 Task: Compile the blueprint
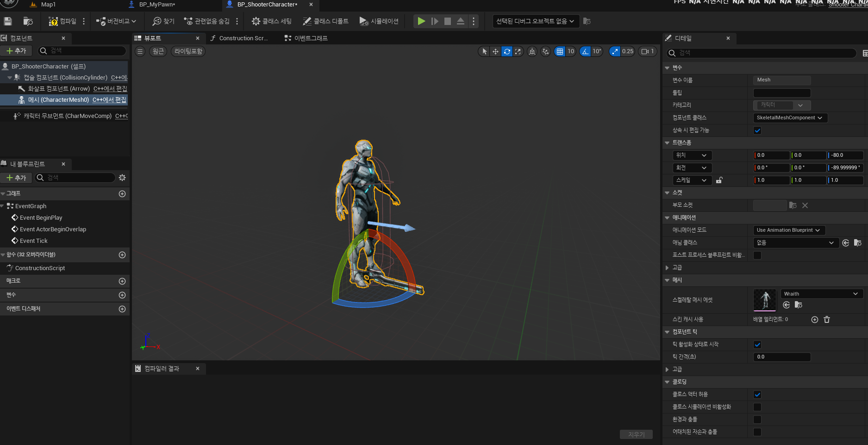pyautogui.click(x=62, y=21)
